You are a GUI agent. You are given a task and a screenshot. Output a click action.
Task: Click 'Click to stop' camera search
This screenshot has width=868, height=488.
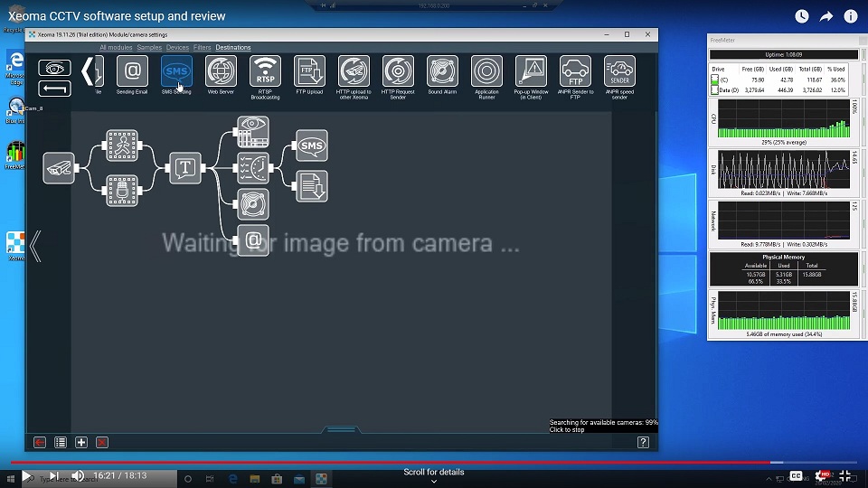(567, 430)
